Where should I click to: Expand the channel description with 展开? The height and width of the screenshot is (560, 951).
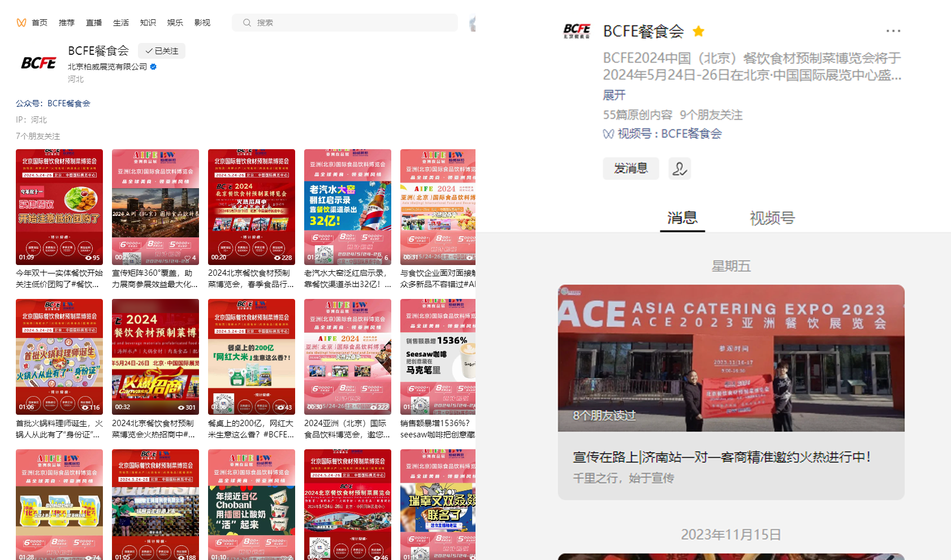pos(613,95)
